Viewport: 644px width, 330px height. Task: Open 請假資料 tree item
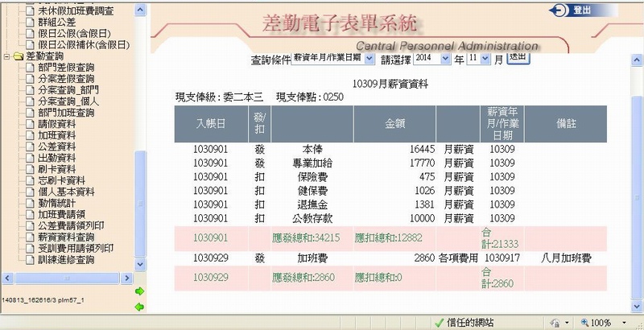click(56, 124)
